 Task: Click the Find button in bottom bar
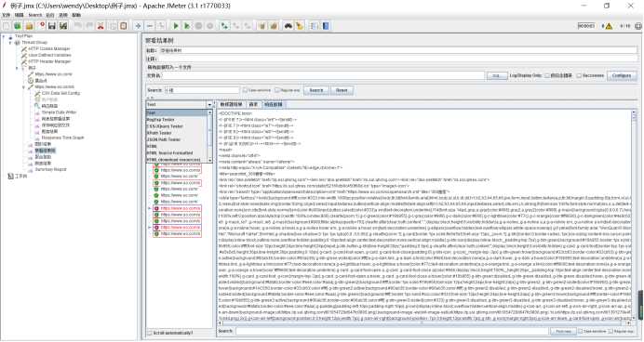(x=564, y=331)
